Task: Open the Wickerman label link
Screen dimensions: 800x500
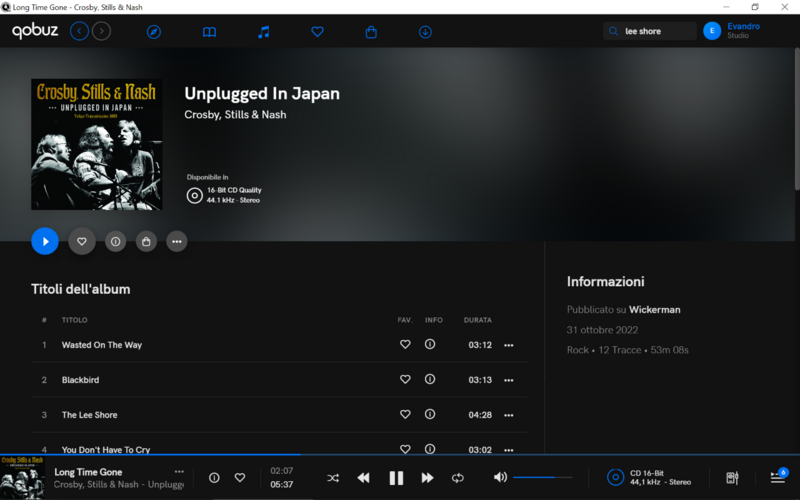Action: [x=654, y=310]
